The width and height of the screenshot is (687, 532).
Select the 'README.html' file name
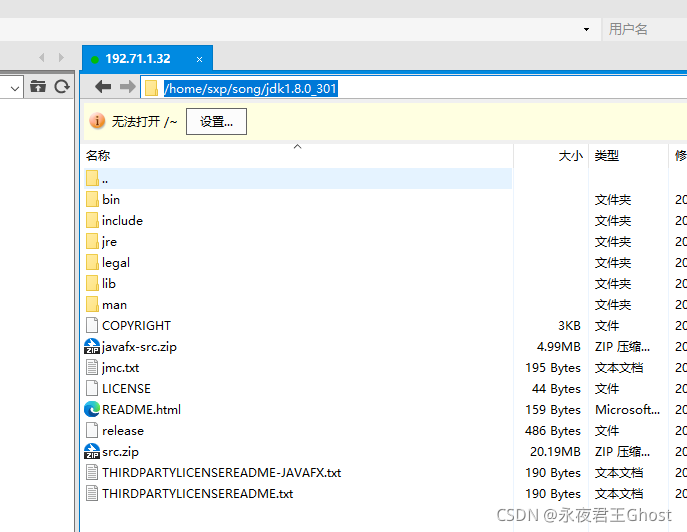click(142, 410)
